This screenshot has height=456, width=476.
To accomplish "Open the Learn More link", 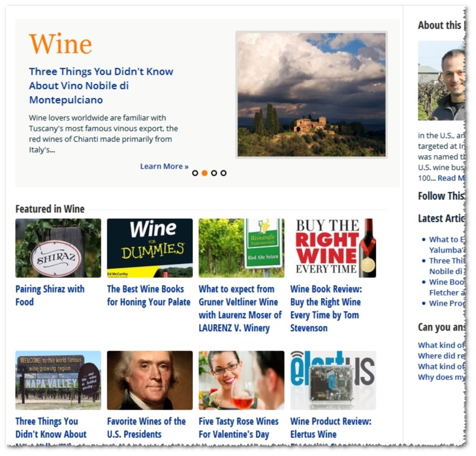I will (x=164, y=166).
